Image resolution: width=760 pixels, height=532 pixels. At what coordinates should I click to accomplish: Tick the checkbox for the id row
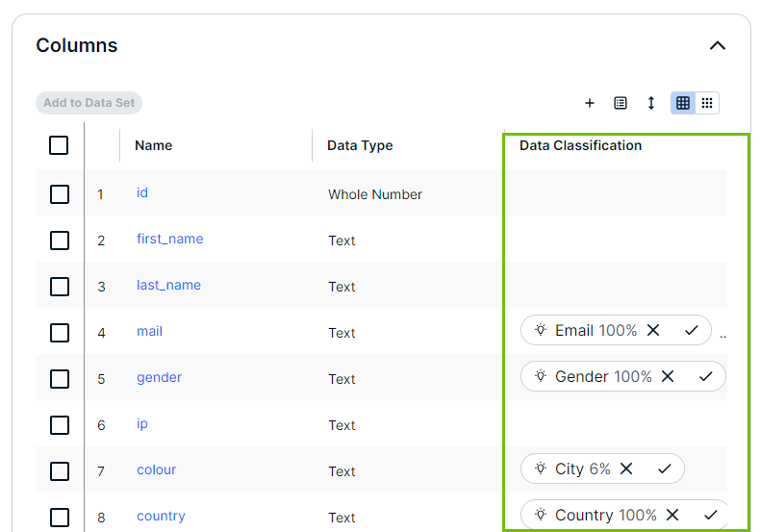pyautogui.click(x=60, y=194)
